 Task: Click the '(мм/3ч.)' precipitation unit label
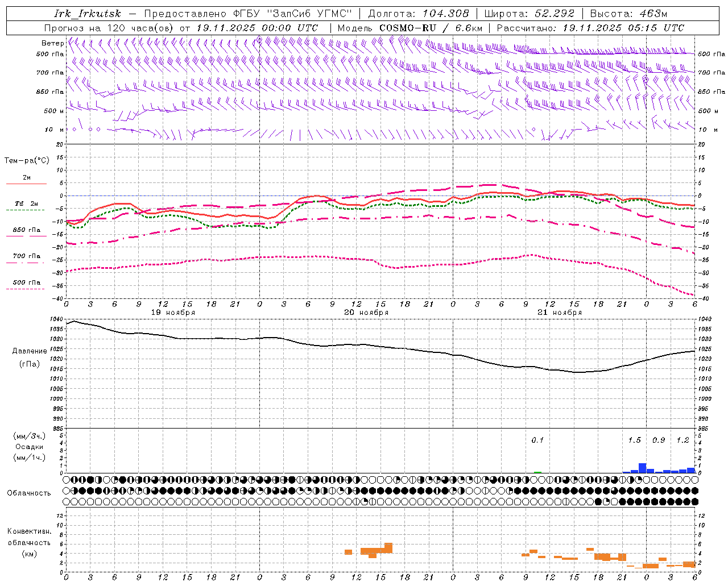[x=30, y=436]
